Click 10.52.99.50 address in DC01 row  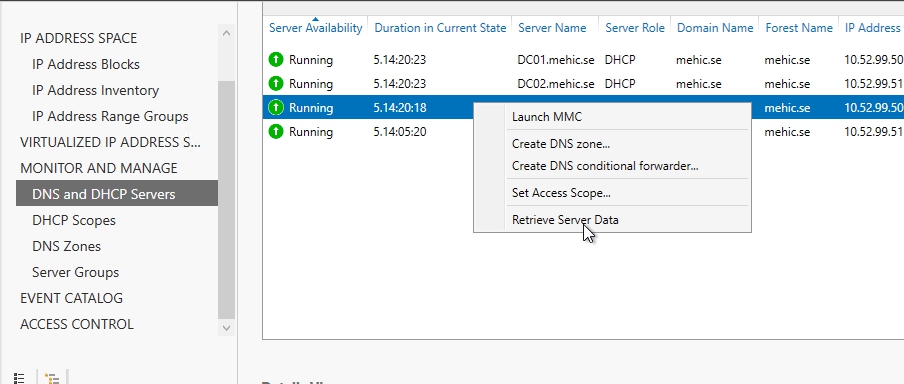click(873, 60)
